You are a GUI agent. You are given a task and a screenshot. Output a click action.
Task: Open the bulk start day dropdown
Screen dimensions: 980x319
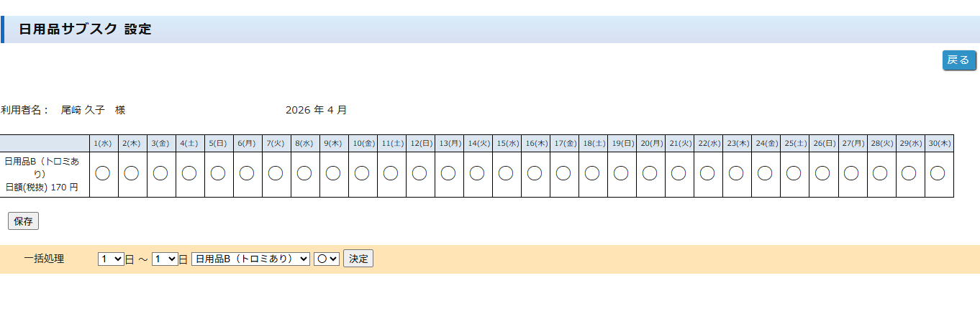click(x=111, y=259)
